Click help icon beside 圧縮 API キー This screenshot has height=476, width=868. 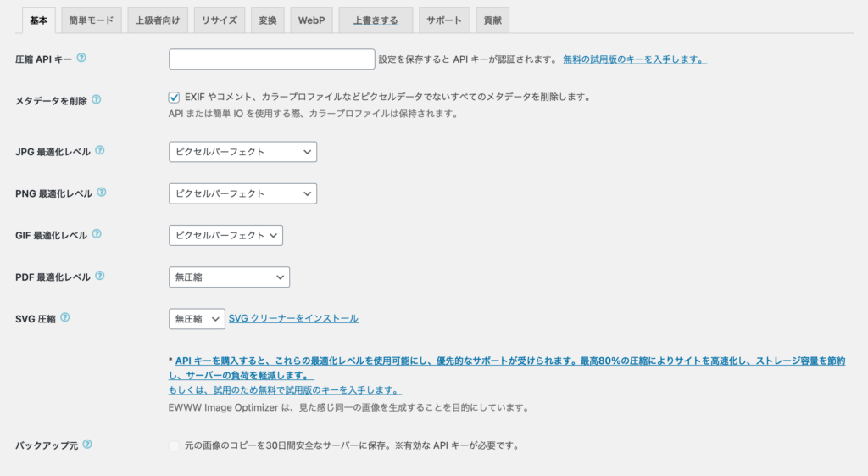tap(81, 58)
